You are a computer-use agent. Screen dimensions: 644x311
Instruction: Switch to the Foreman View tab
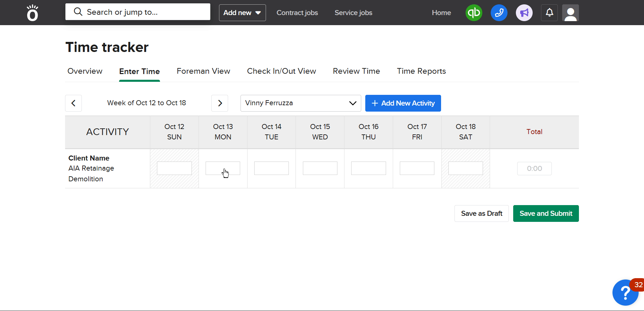click(203, 71)
